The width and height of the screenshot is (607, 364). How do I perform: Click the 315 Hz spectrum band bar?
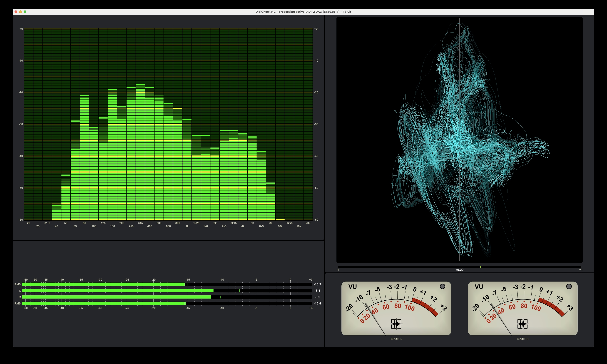pos(140,152)
